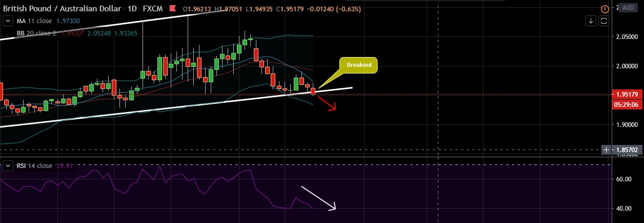Click the high price value H1.97051
This screenshot has width=644, height=223.
229,9
